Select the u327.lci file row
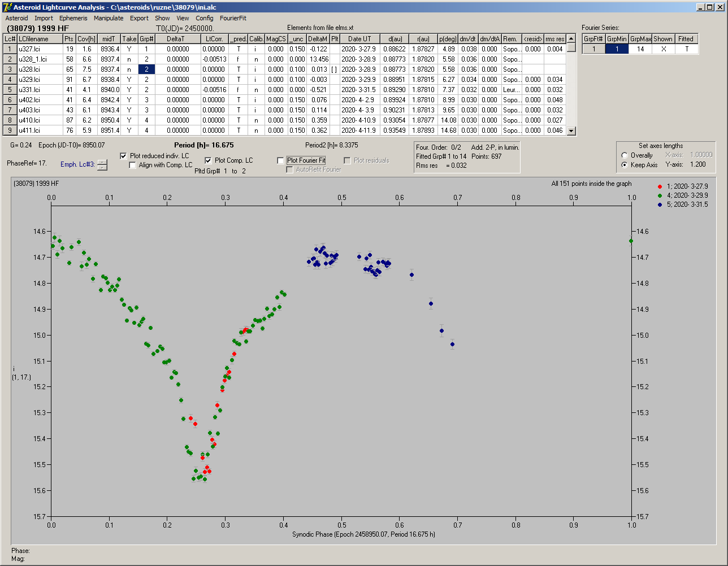 pos(285,49)
